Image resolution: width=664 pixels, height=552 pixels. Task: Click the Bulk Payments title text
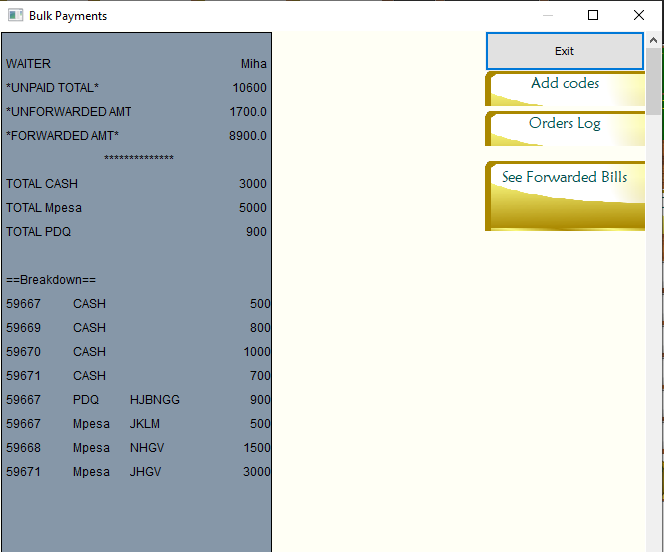pyautogui.click(x=68, y=16)
